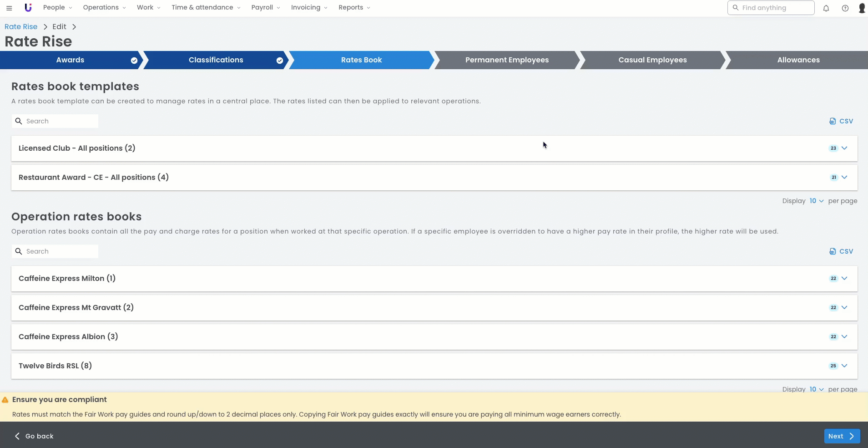The image size is (868, 448).
Task: Expand Caffeine Express Milton rates book
Action: tap(844, 279)
